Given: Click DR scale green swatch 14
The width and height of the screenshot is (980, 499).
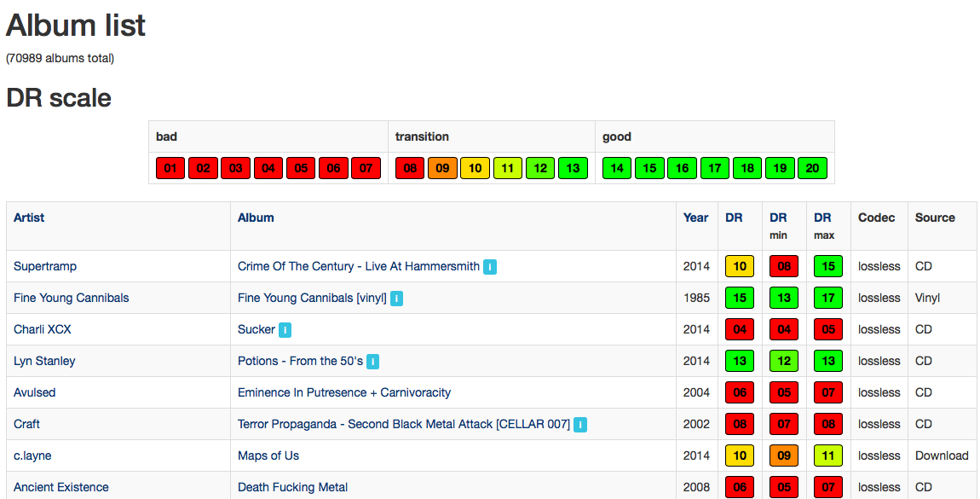Looking at the screenshot, I should 617,168.
